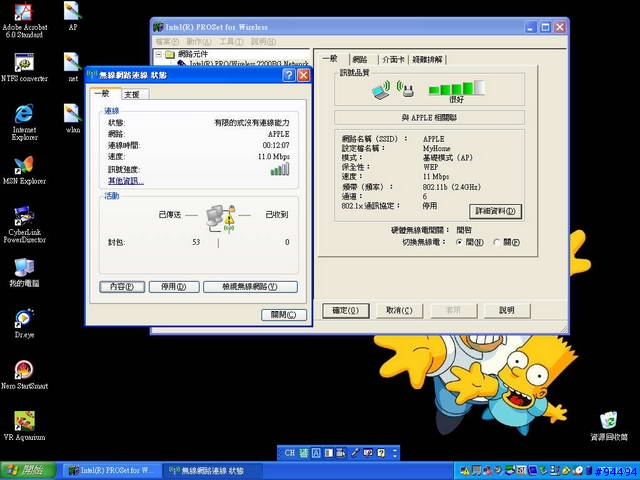Click the Intel PROSet title bar icon
This screenshot has width=640, height=480.
pyautogui.click(x=158, y=27)
